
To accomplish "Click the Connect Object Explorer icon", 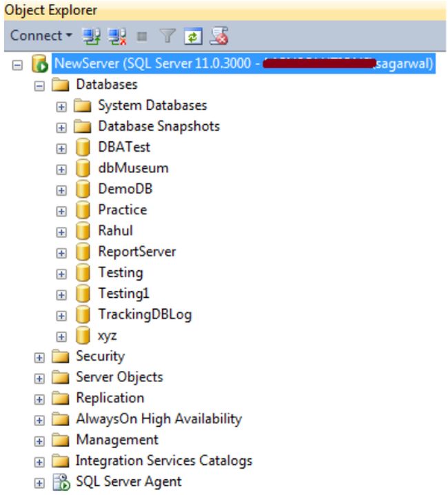I will (x=91, y=36).
